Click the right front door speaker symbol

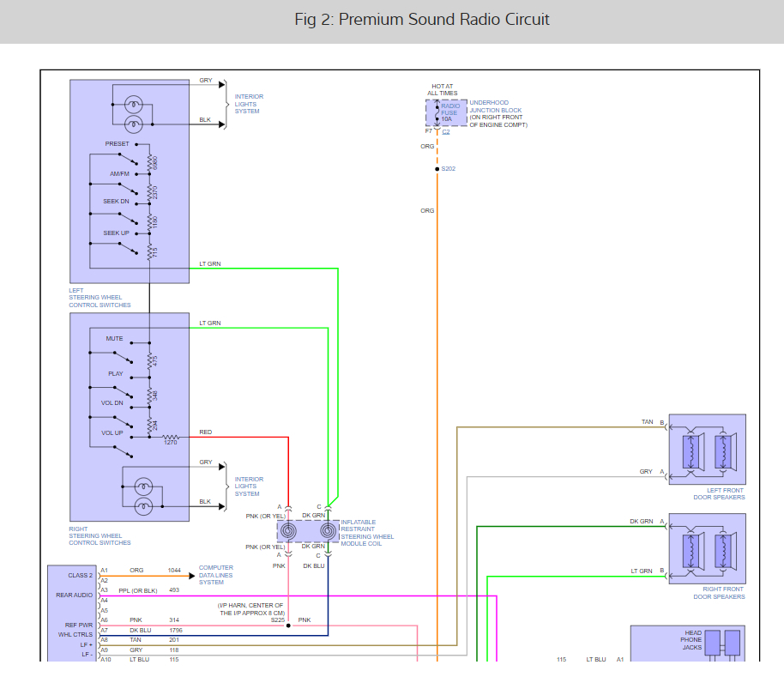tap(707, 548)
